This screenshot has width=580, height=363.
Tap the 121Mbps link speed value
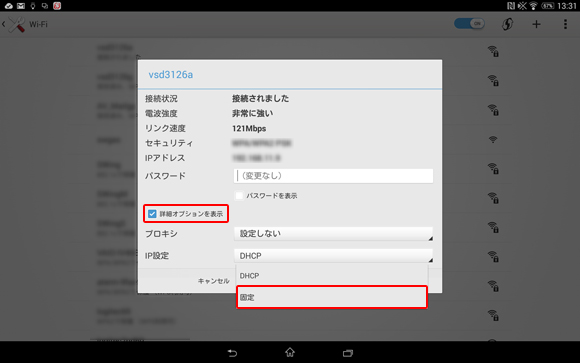point(249,129)
